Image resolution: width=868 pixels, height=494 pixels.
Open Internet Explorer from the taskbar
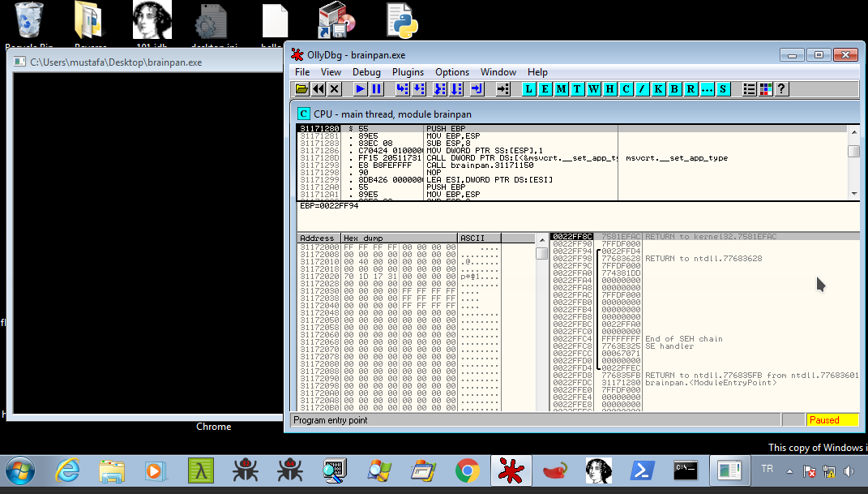[67, 471]
